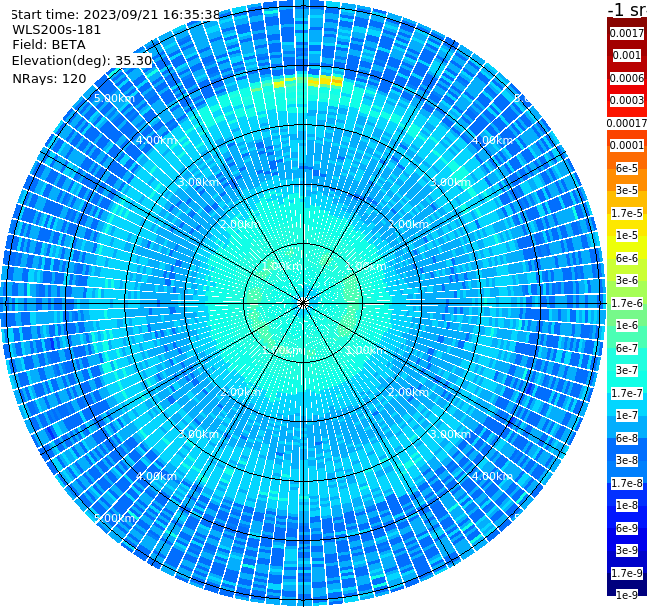Click the "3e-5" colorbar label
647x607 pixels.
coord(627,190)
